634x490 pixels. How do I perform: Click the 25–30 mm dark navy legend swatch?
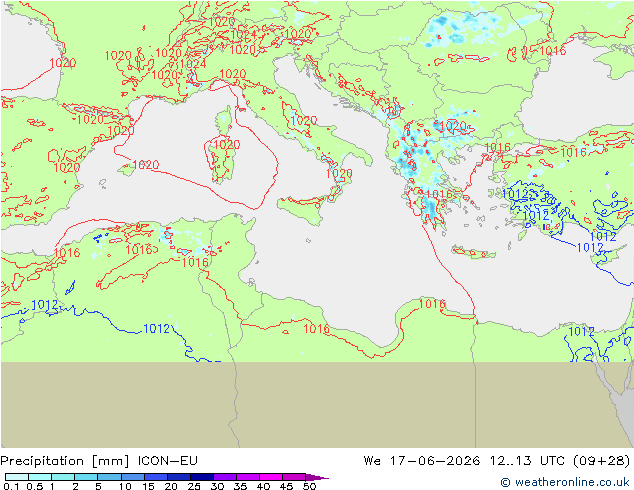(202, 477)
